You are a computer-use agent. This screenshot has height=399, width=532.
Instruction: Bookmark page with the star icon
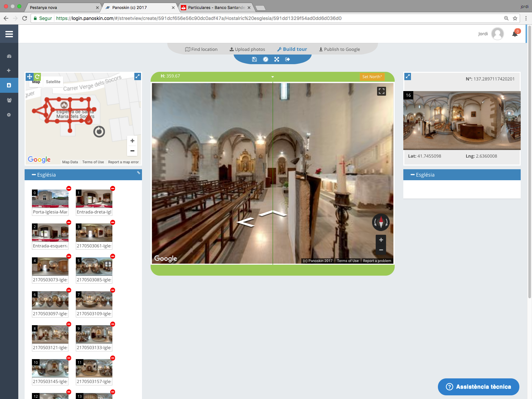[515, 18]
